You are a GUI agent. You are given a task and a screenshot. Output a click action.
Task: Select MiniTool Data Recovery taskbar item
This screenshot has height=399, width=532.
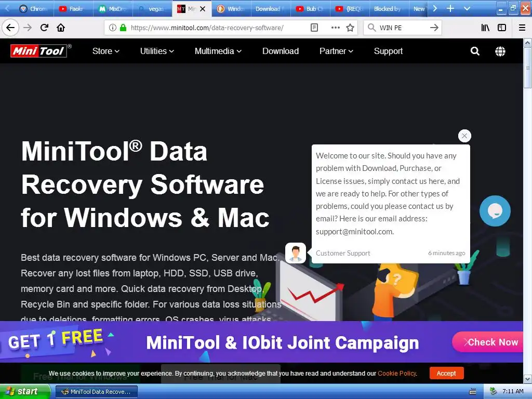pos(97,392)
